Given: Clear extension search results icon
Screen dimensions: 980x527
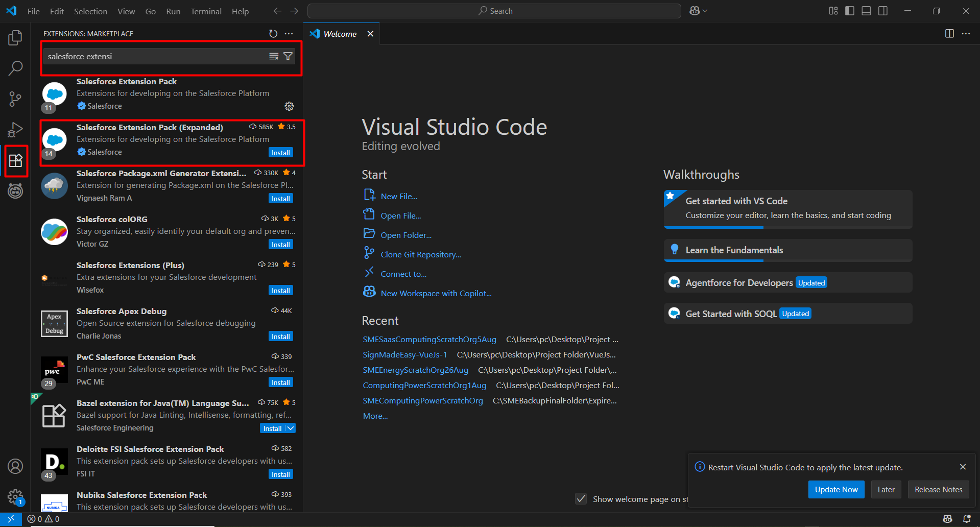Looking at the screenshot, I should (x=274, y=56).
